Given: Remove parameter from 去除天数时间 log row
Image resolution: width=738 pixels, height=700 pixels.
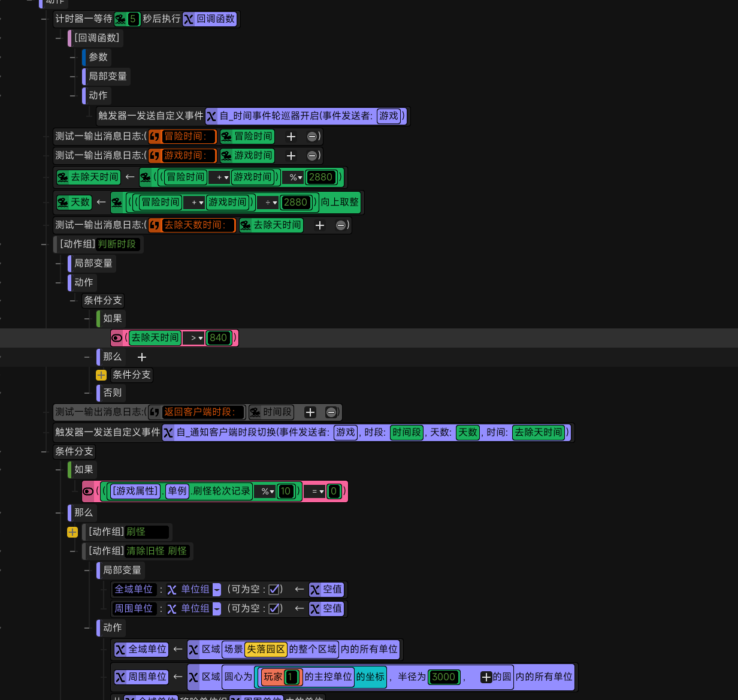Looking at the screenshot, I should [x=340, y=225].
